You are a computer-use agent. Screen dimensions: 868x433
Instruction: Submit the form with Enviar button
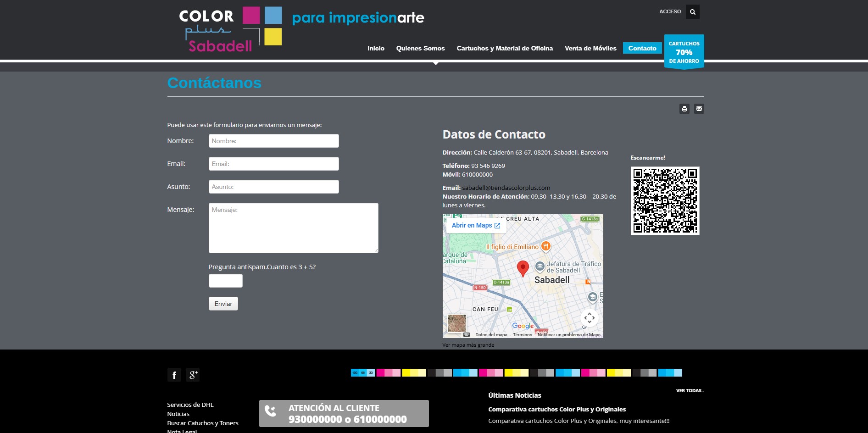click(223, 304)
